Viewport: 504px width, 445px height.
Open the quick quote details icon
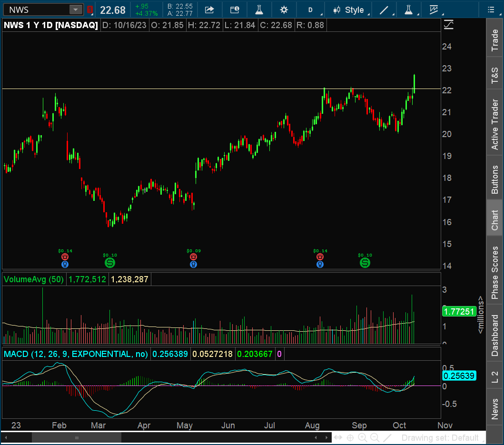click(235, 10)
